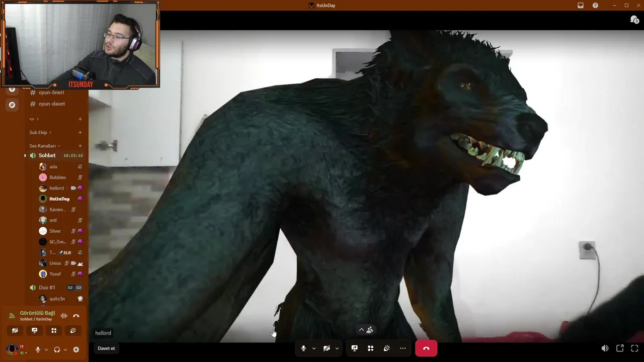The image size is (644, 362).
Task: Select user Yusuf in voice list
Action: 55,274
